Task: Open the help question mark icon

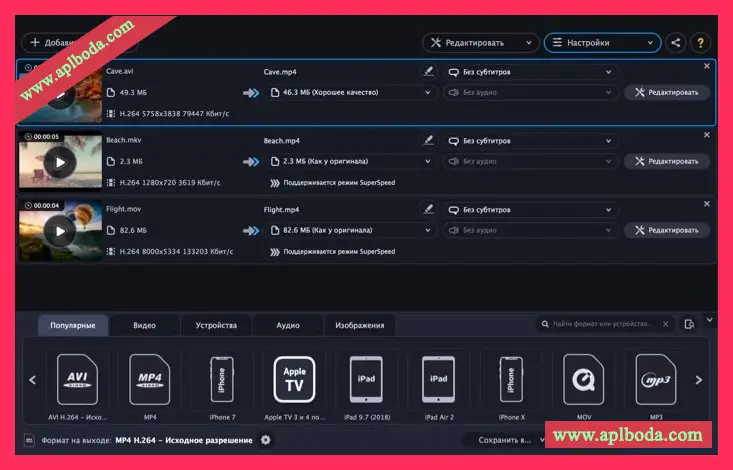Action: pyautogui.click(x=700, y=43)
